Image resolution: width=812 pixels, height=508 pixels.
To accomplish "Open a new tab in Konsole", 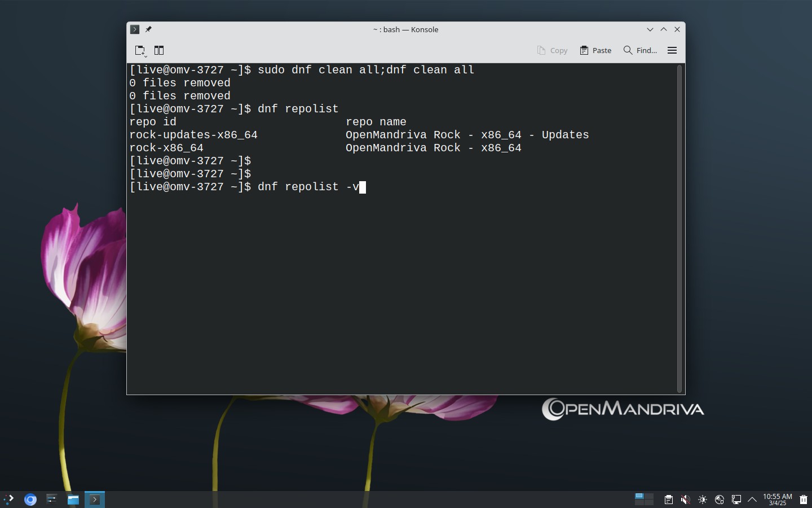I will tap(140, 50).
